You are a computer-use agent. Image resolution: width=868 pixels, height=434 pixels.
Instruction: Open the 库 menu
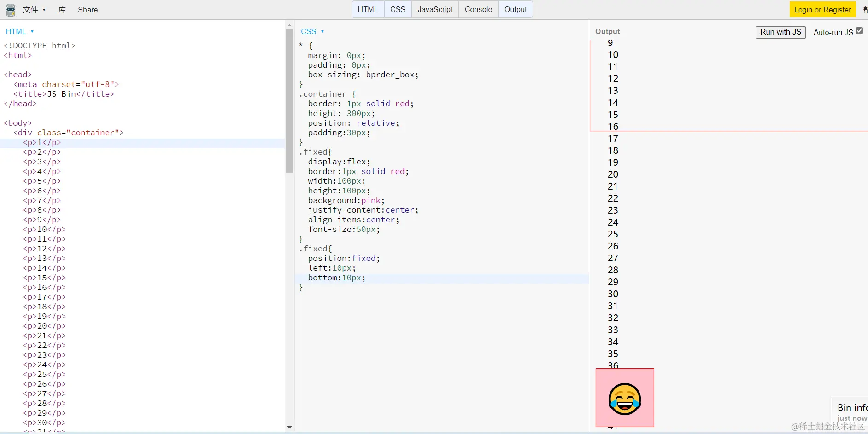pos(62,10)
